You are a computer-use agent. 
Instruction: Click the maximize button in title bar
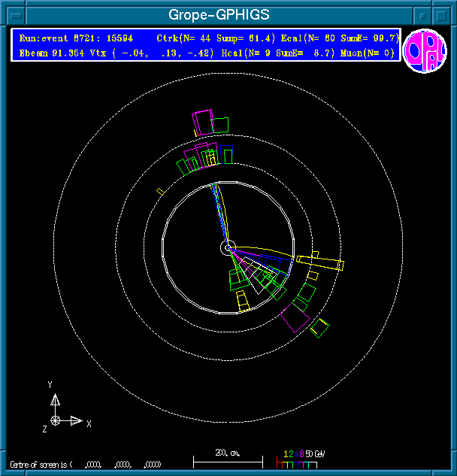point(443,15)
